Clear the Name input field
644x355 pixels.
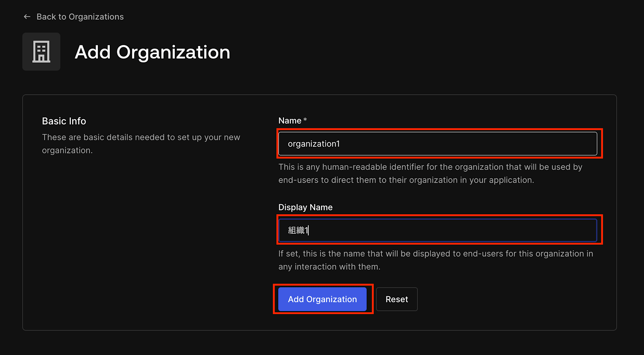pos(438,144)
